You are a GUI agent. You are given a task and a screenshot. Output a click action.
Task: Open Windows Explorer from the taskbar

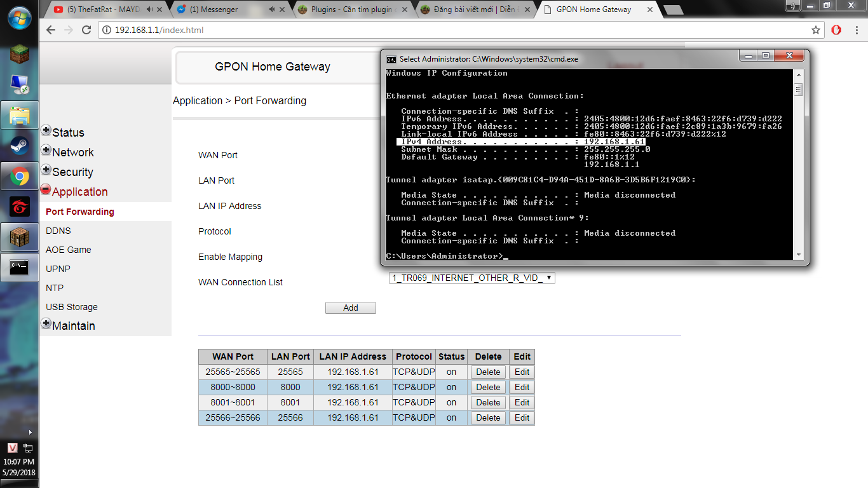pos(19,115)
